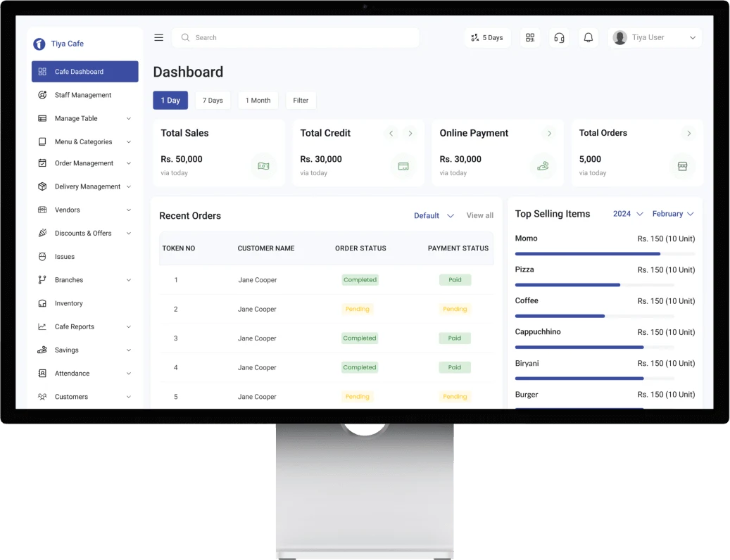This screenshot has height=560, width=730.
Task: Switch to the 1 Month range
Action: click(258, 101)
